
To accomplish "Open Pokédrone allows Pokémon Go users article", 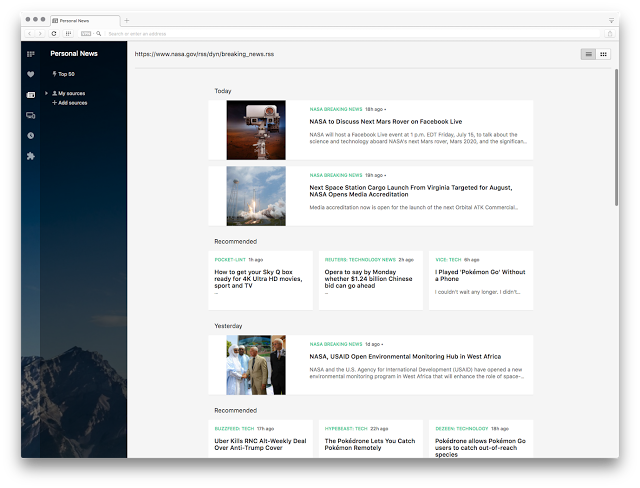I will 480,448.
